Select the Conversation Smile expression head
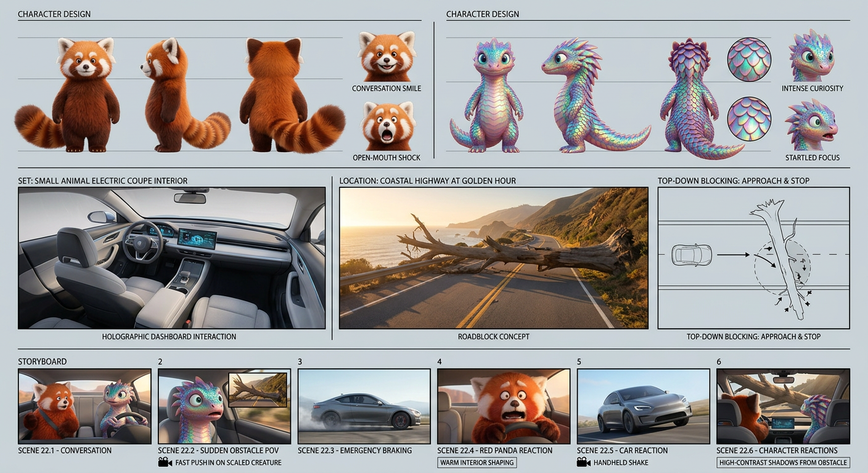The image size is (868, 473). pyautogui.click(x=387, y=57)
